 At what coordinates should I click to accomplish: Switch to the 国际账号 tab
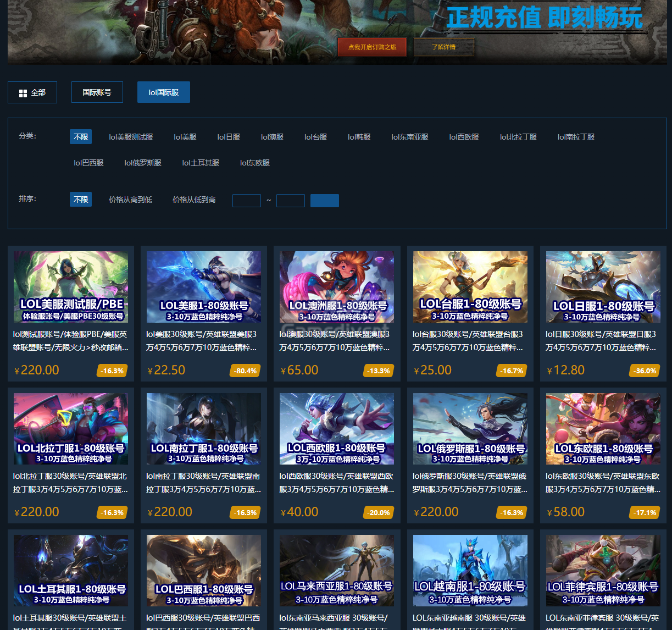pos(97,92)
